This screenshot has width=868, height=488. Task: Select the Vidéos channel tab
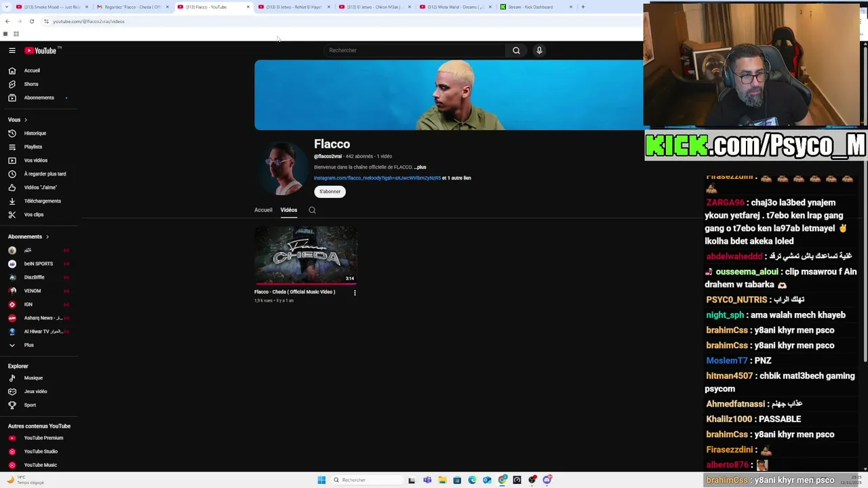point(289,210)
